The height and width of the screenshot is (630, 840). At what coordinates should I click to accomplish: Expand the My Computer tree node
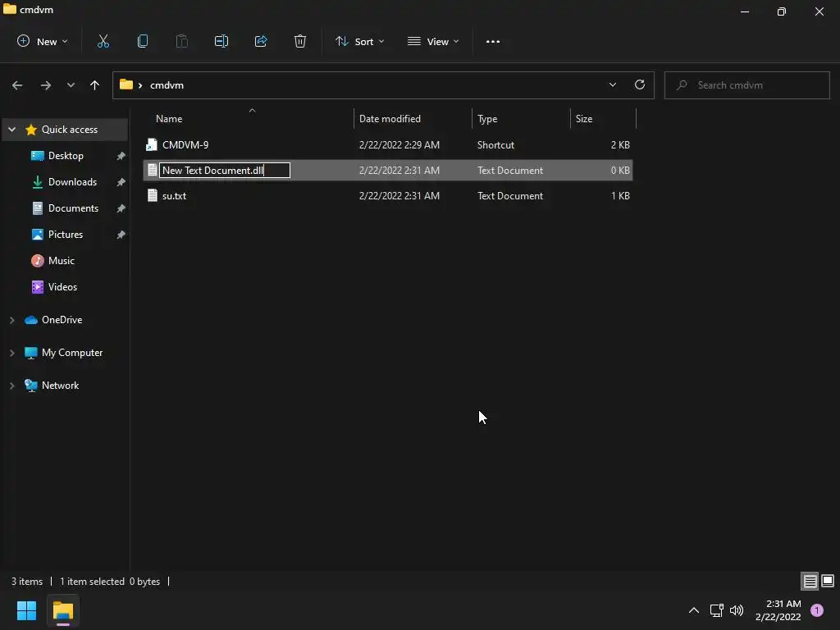(11, 353)
